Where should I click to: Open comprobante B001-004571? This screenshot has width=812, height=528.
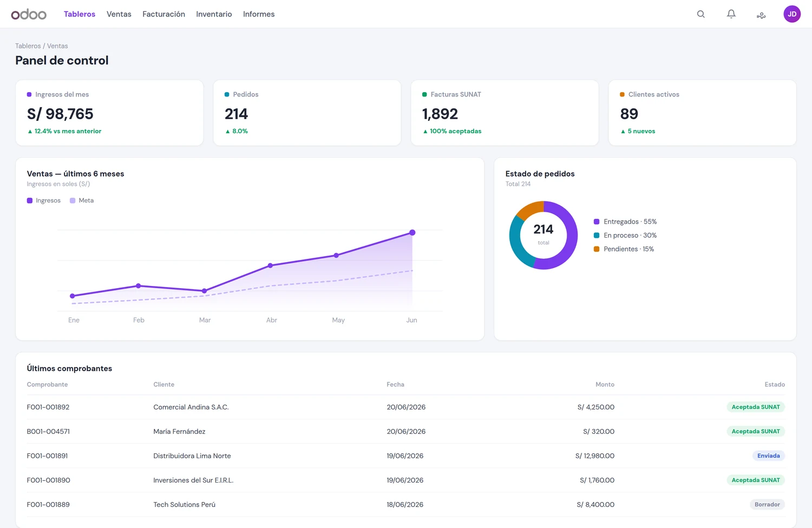point(48,432)
